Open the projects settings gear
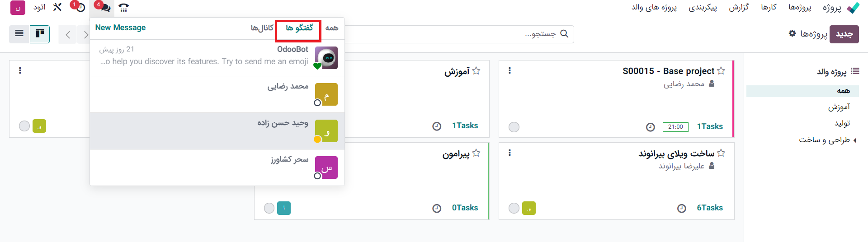868x242 pixels. pyautogui.click(x=792, y=33)
